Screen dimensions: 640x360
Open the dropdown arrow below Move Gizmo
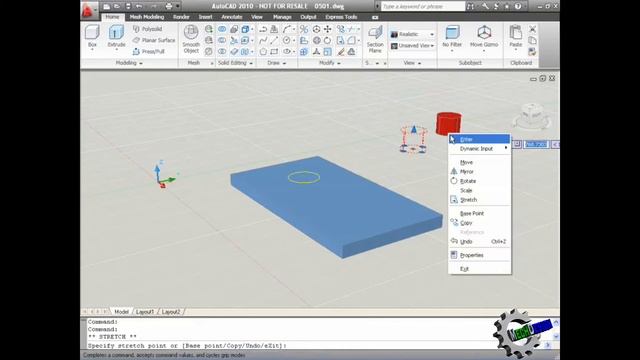484,51
